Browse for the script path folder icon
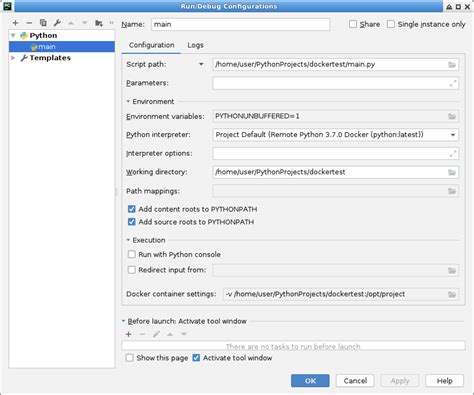 (x=452, y=65)
